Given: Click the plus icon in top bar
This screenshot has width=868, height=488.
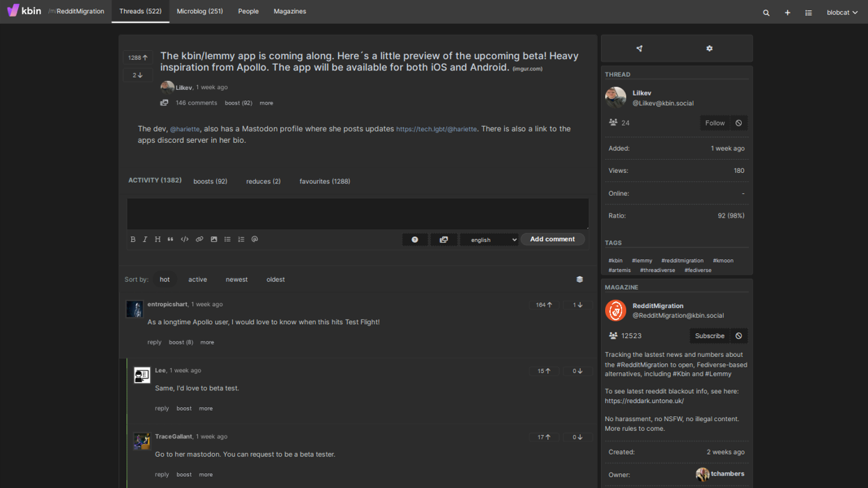Looking at the screenshot, I should [x=787, y=13].
